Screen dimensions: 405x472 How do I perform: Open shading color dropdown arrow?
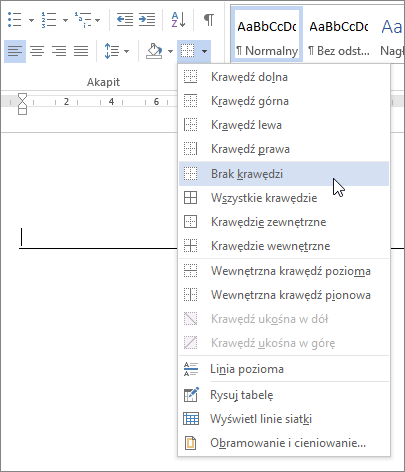pos(170,51)
